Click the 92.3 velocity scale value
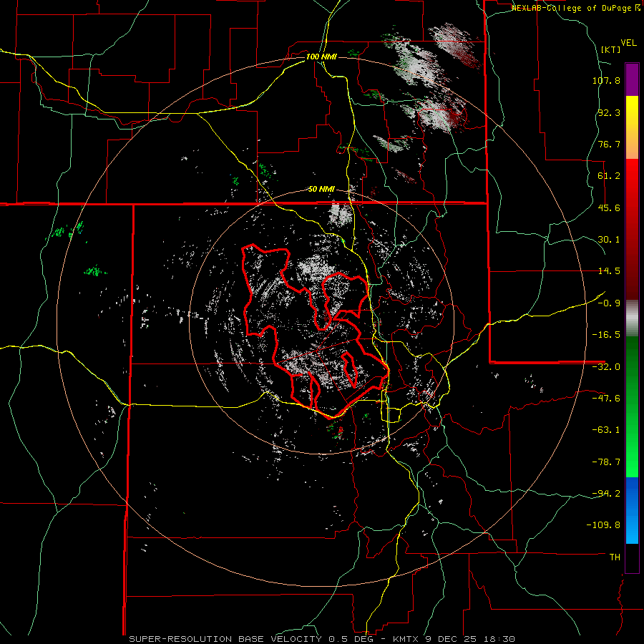 609,112
